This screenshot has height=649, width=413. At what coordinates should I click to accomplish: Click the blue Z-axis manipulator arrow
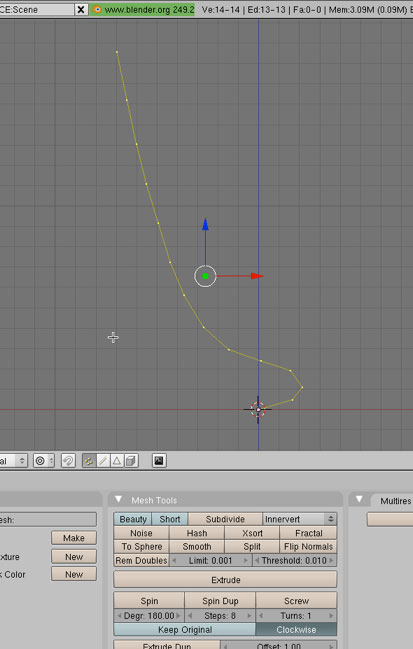[x=205, y=225]
